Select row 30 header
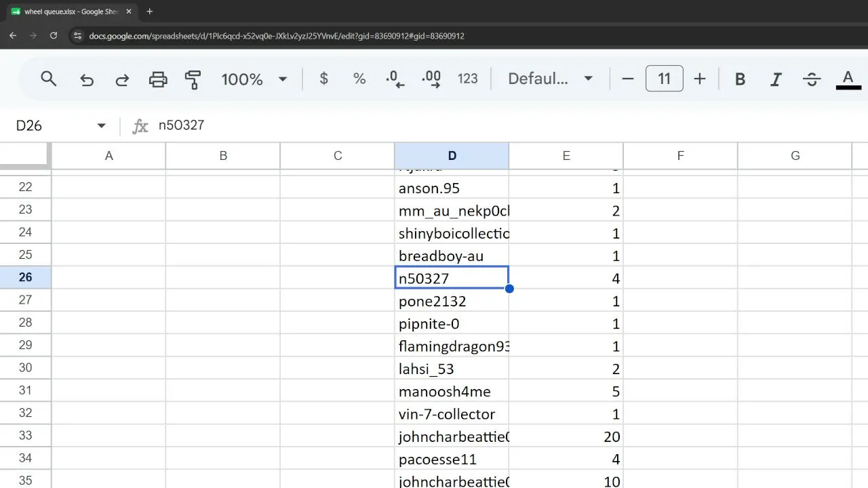This screenshot has width=868, height=488. [25, 368]
